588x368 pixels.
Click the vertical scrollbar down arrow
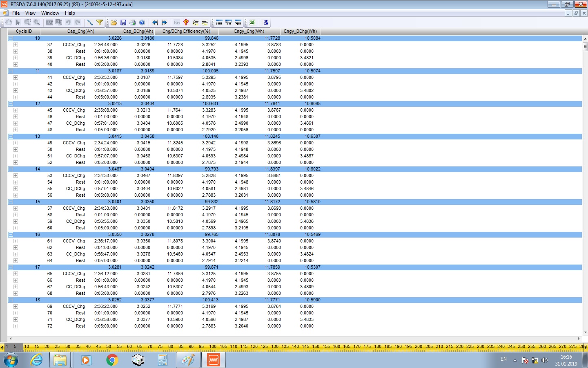click(x=585, y=332)
